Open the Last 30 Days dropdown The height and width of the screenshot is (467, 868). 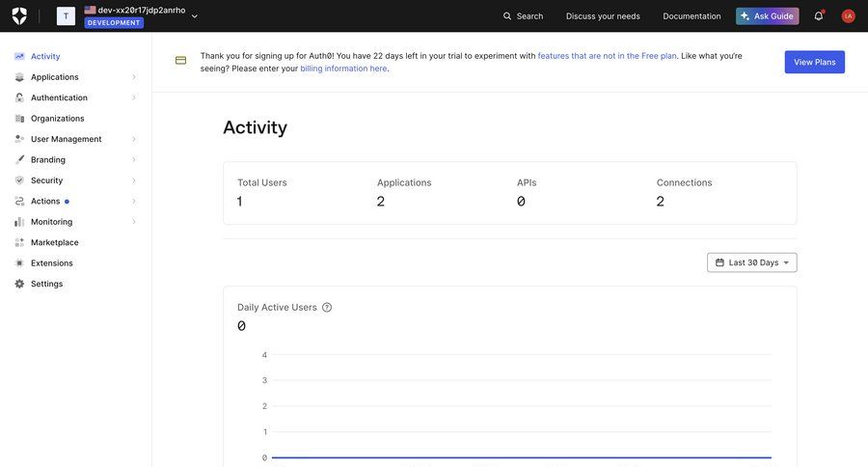click(x=751, y=262)
